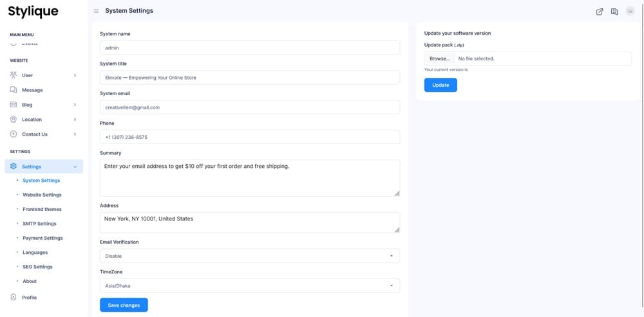Click the User icon in sidebar
Viewport: 644px width, 317px height.
[14, 75]
